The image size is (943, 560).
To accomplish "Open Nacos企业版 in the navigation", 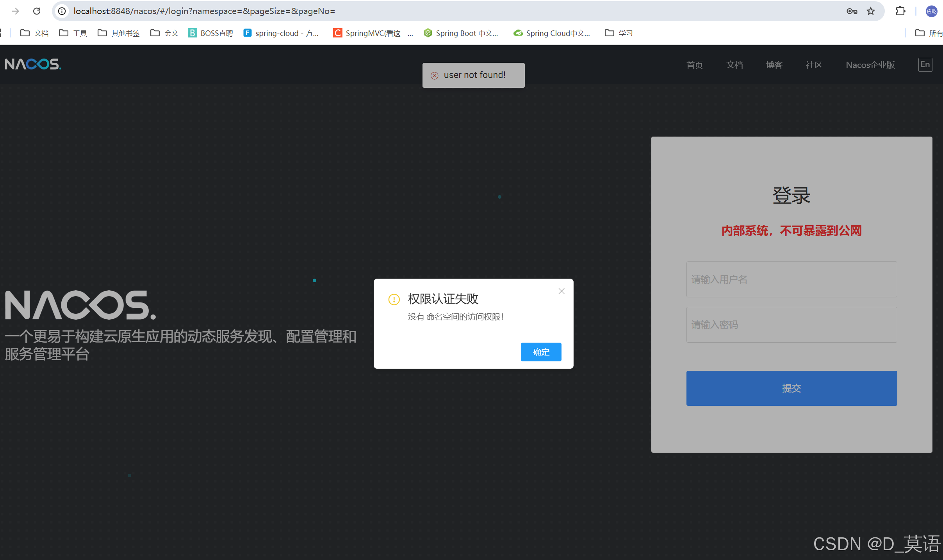I will [870, 65].
